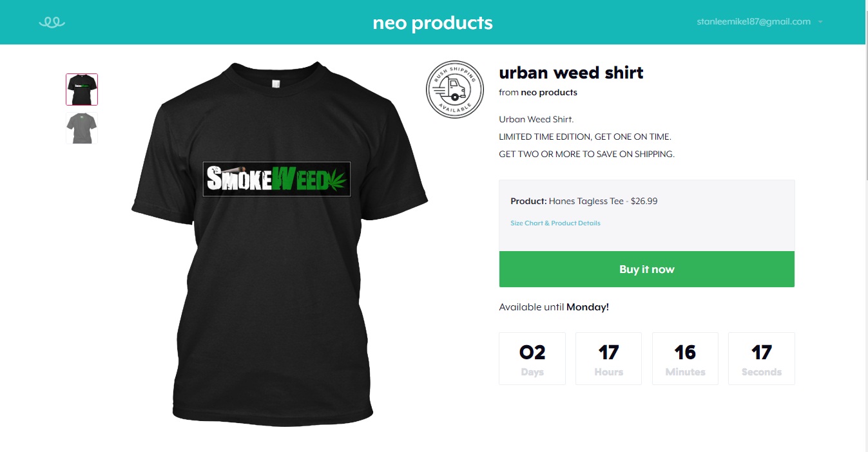The image size is (868, 452).
Task: Open account dropdown arrow beside email
Action: [820, 22]
